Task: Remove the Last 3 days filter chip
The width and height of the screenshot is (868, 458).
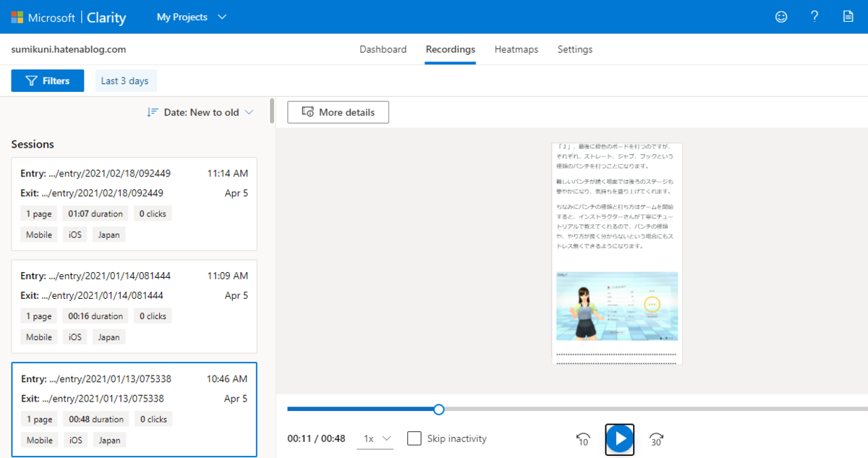Action: pos(125,80)
